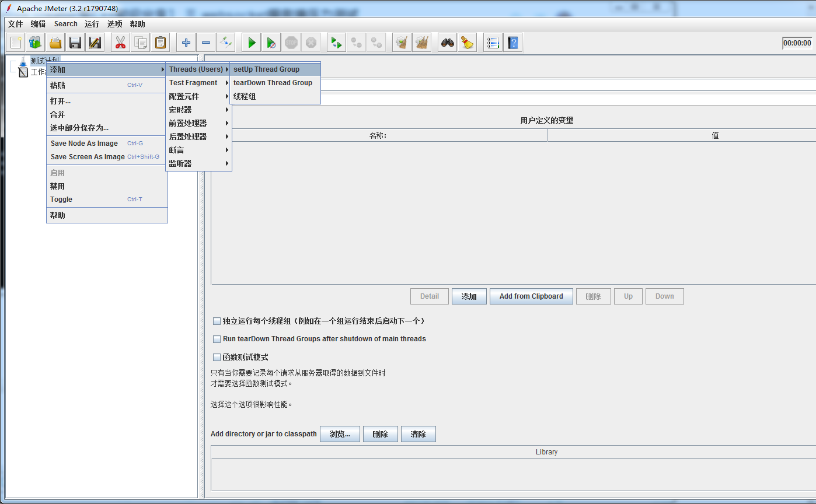This screenshot has width=816, height=504.
Task: Open the 运行 menu
Action: (x=92, y=24)
